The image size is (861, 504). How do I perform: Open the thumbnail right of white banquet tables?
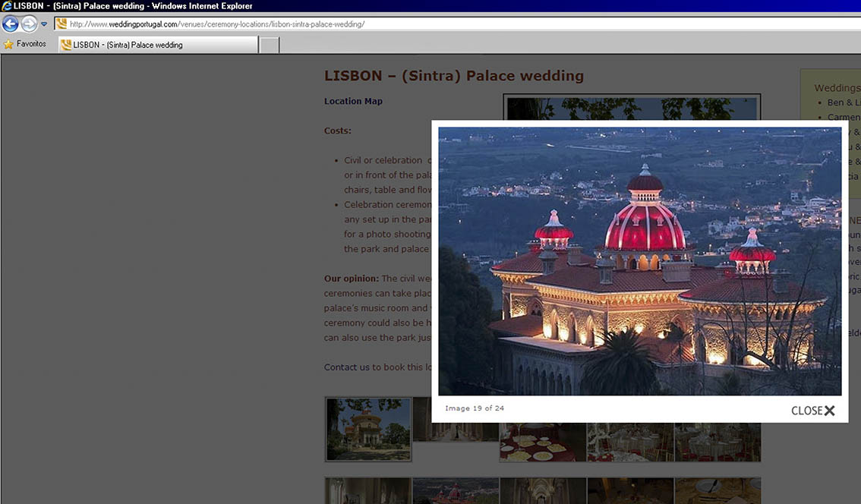(x=717, y=442)
